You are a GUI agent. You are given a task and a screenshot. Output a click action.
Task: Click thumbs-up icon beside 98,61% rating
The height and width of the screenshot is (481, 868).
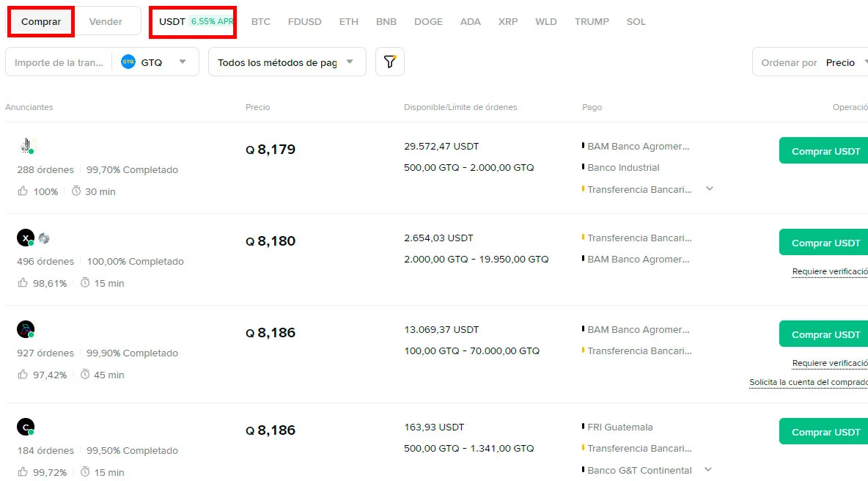(x=23, y=283)
